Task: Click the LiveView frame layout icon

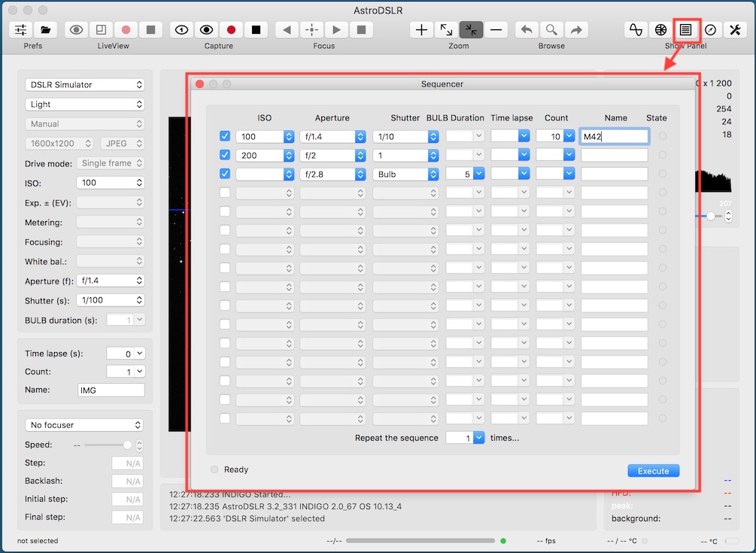Action: [x=101, y=30]
